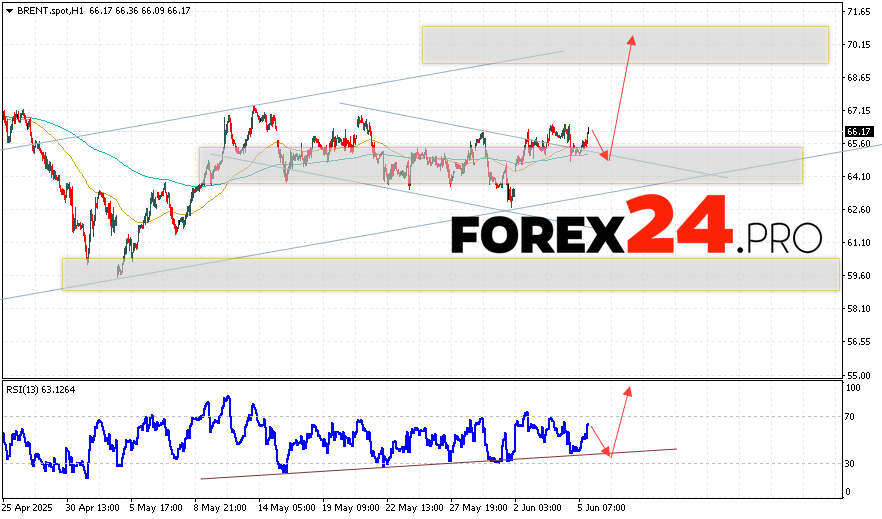Click the RSI 70 level label
This screenshot has height=519, width=882.
click(x=852, y=416)
